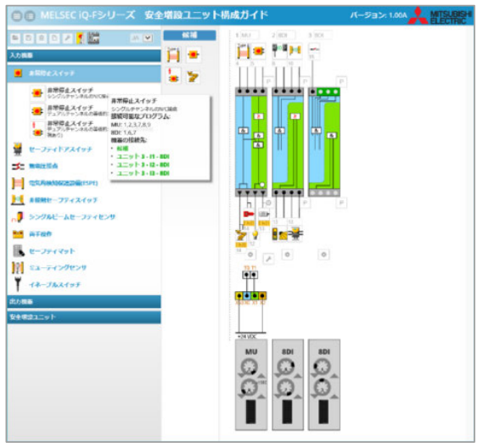Select emergency stop icon in 候補 panel
Image resolution: width=483 pixels, height=448 pixels.
194,55
